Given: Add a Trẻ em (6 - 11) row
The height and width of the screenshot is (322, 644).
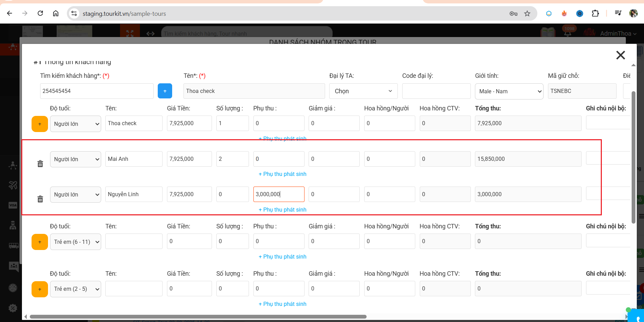Looking at the screenshot, I should 40,242.
